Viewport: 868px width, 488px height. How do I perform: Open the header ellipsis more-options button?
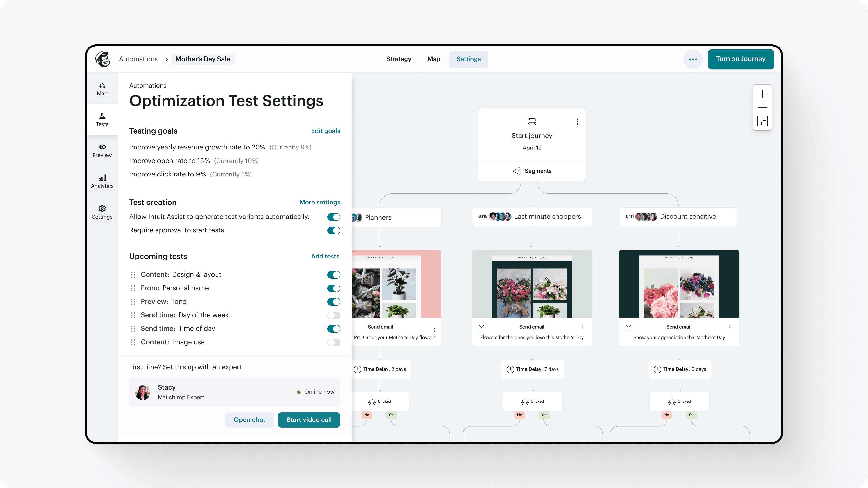pos(693,59)
